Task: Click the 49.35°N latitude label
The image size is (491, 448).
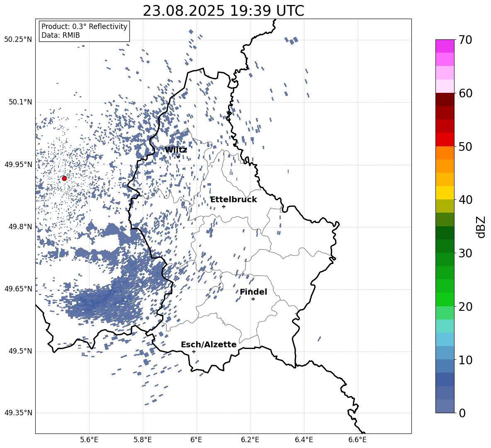Action: 18,413
